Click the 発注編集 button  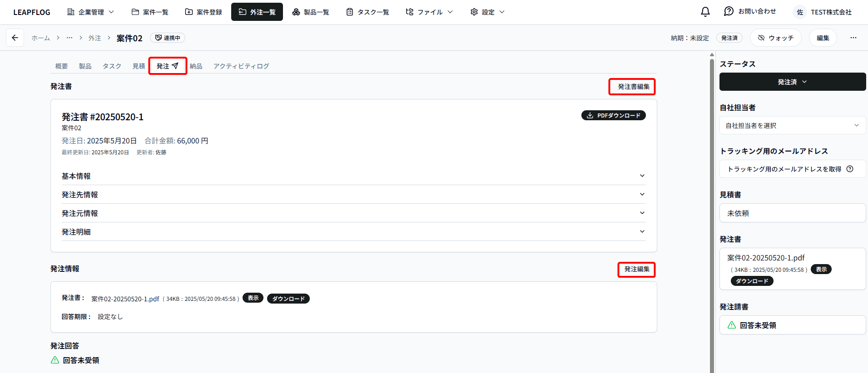[636, 270]
